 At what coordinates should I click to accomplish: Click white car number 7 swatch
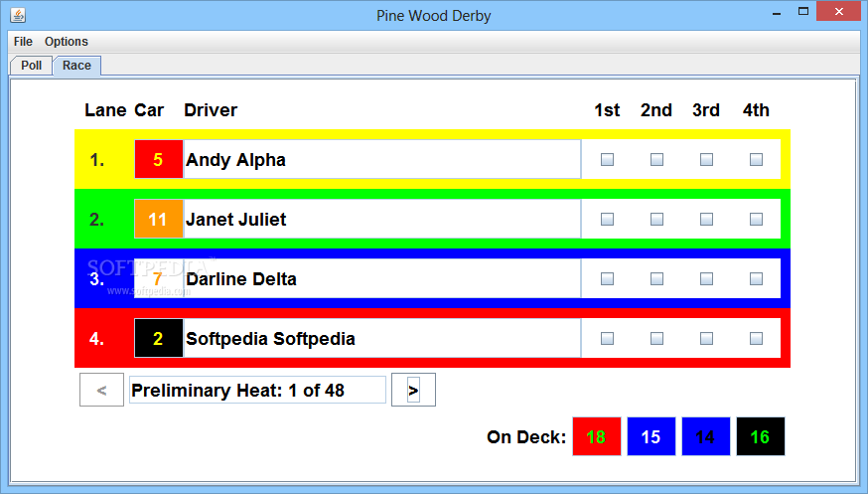(158, 278)
